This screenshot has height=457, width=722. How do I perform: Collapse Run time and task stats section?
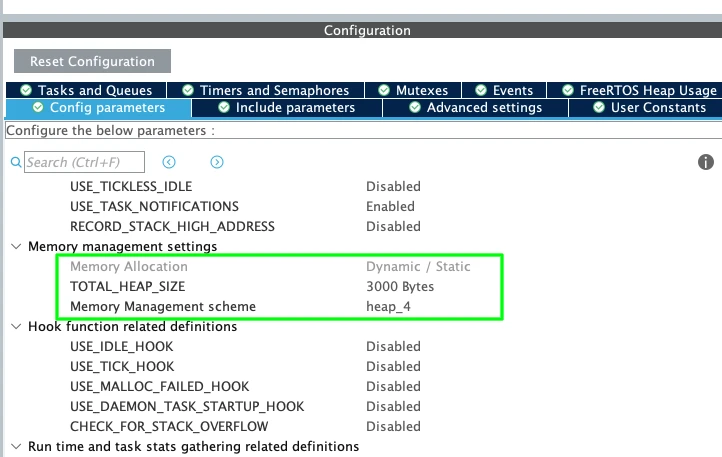[15, 446]
